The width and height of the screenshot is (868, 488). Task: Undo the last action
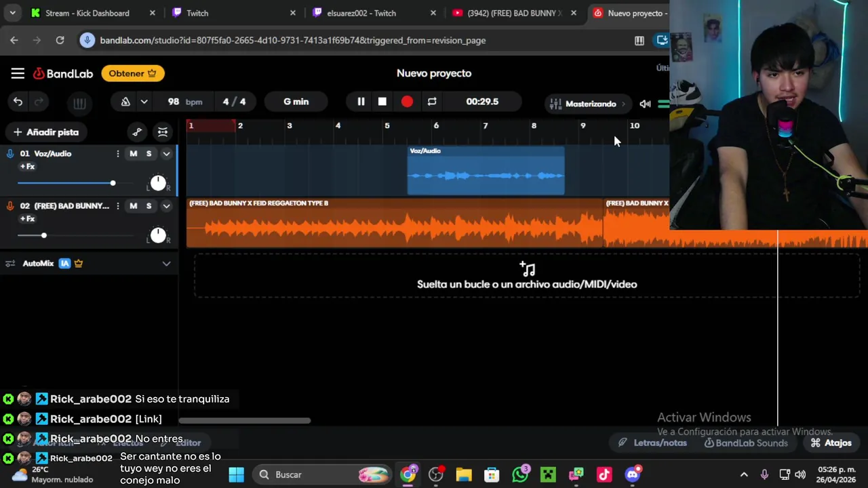[18, 102]
